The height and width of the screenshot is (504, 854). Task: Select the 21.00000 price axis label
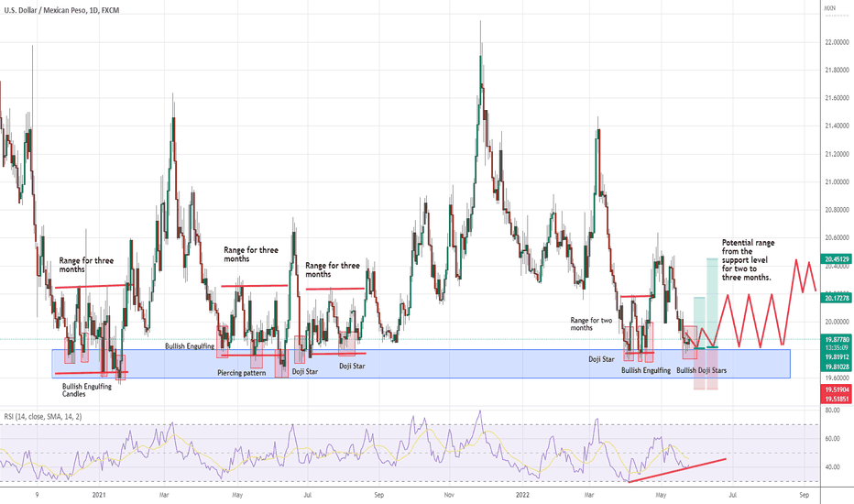(837, 182)
